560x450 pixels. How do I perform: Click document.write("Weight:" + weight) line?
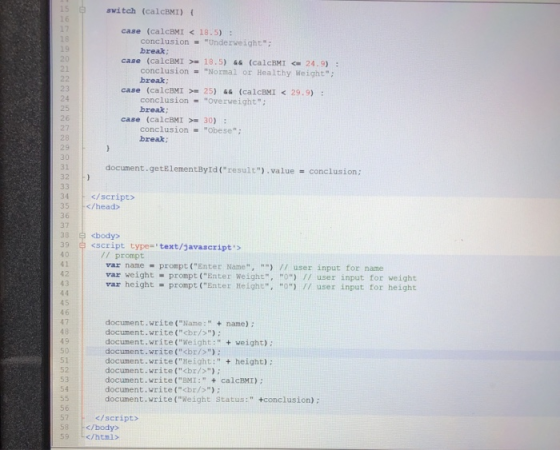(189, 342)
